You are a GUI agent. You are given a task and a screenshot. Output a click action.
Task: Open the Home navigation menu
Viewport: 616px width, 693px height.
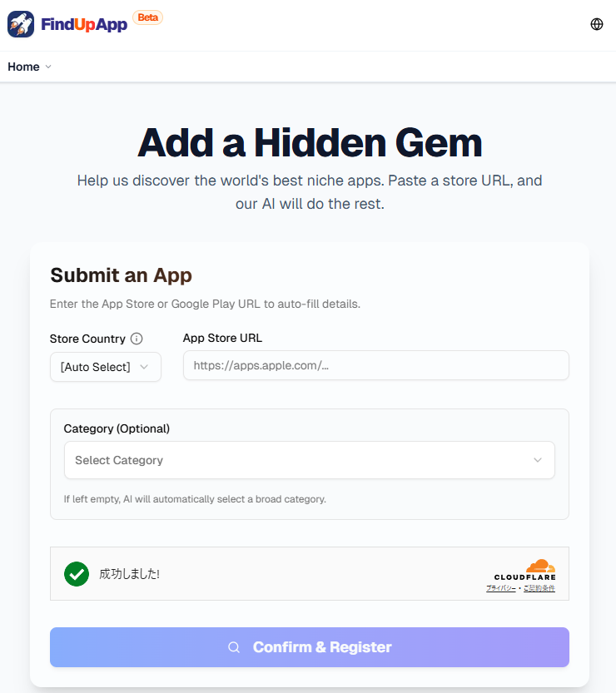pyautogui.click(x=23, y=67)
